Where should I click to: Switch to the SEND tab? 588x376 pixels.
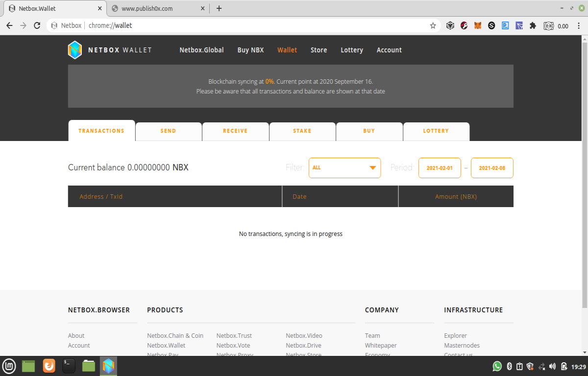click(168, 131)
